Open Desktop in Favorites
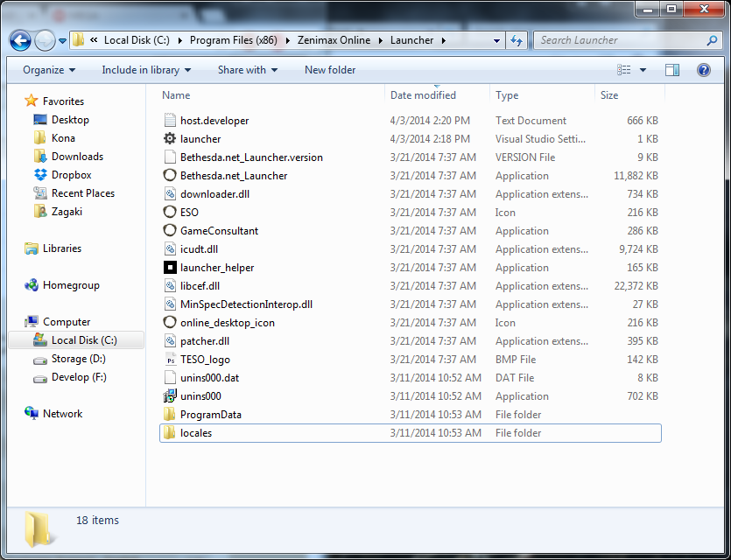This screenshot has width=731, height=560. [x=61, y=120]
